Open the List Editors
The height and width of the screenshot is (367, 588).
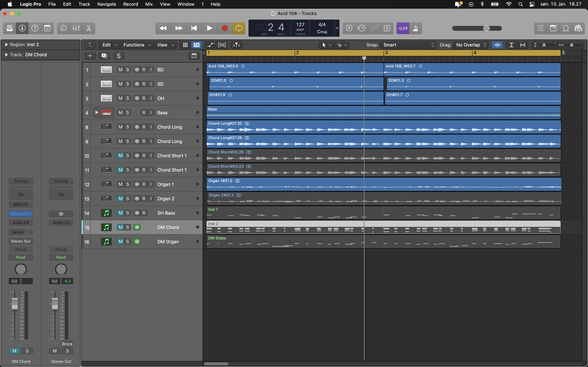540,28
